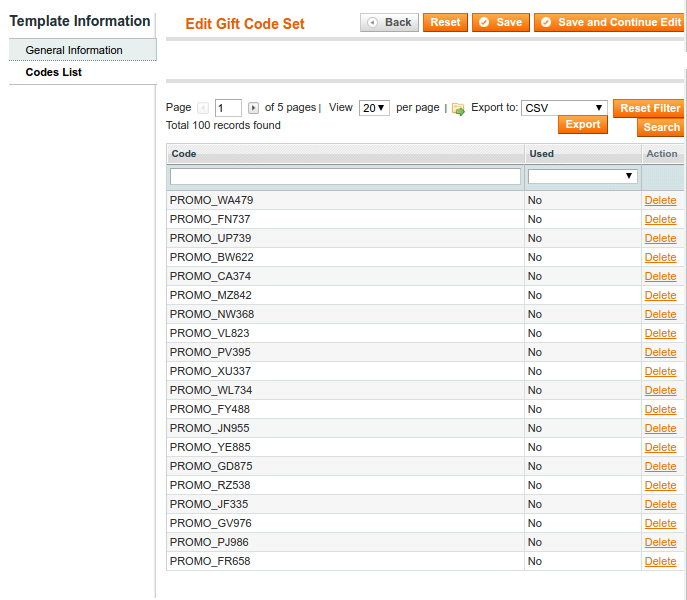
Task: Click the next page arrow icon
Action: 253,108
